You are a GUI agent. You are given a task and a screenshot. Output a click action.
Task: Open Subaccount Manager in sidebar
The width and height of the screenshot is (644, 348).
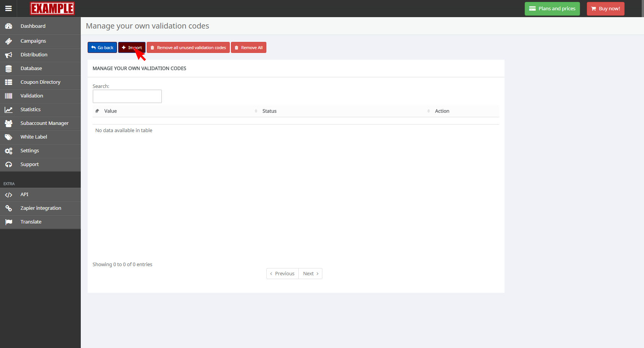pyautogui.click(x=44, y=123)
